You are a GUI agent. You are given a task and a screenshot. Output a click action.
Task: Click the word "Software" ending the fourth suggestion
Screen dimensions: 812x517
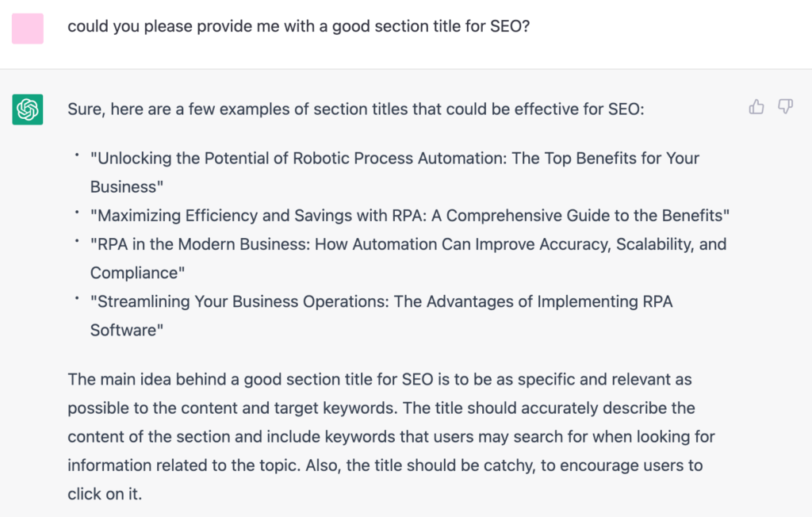pos(126,330)
